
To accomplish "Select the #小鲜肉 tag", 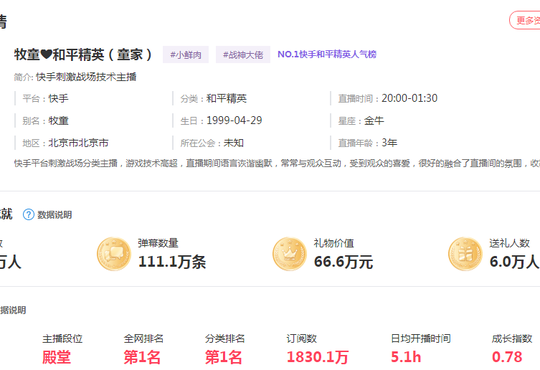I will [x=186, y=54].
